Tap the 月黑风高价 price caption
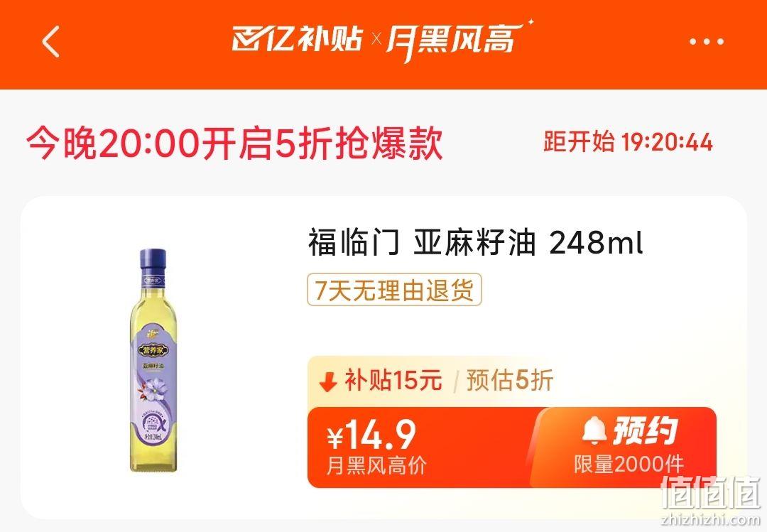Viewport: 767px width, 532px height. (x=376, y=465)
